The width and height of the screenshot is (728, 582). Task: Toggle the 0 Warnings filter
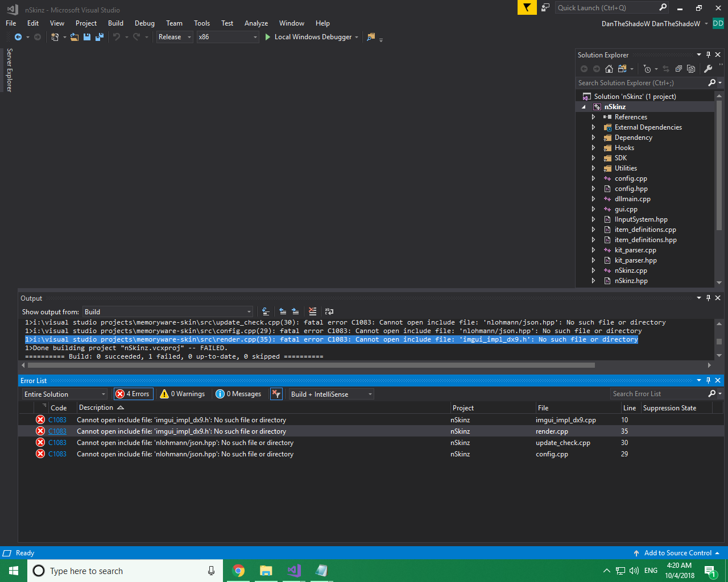click(x=183, y=394)
